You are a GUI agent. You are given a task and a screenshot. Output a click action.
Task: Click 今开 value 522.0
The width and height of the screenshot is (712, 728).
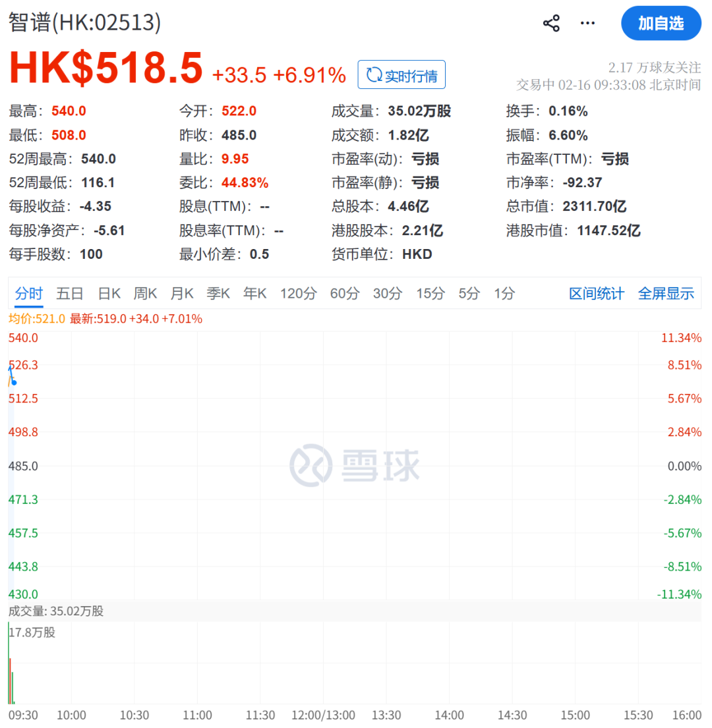click(239, 111)
